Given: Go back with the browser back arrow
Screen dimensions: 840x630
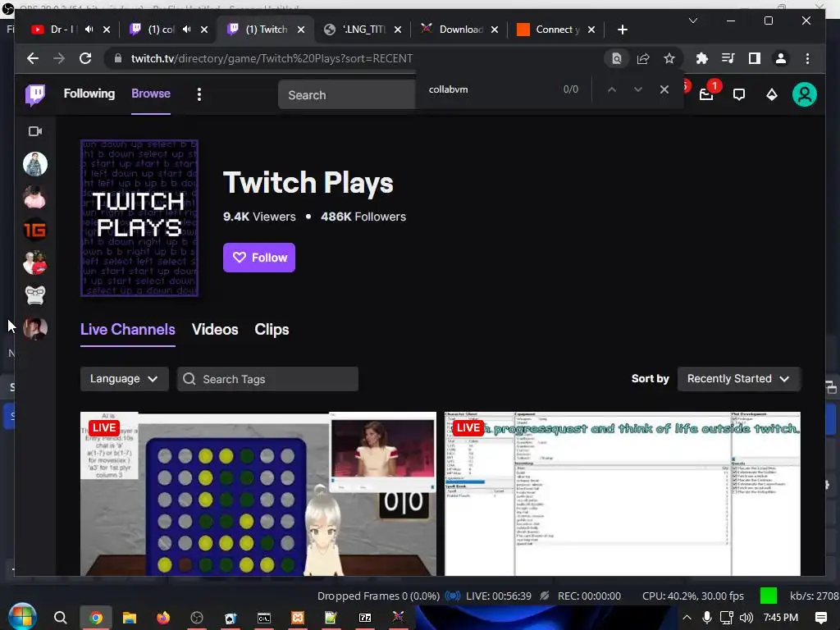Looking at the screenshot, I should tap(33, 58).
